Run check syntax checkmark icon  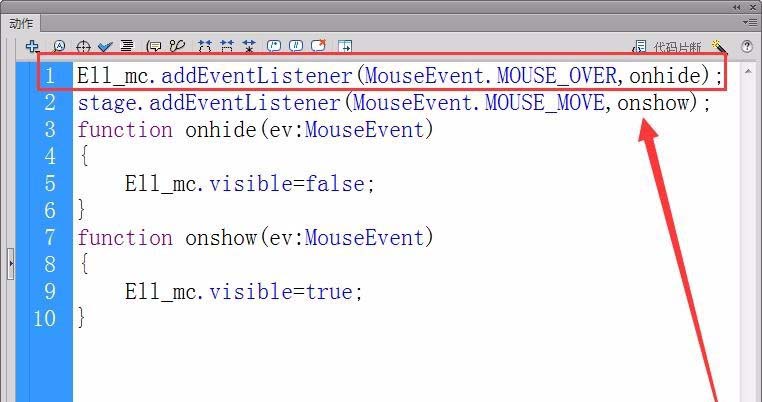[105, 47]
